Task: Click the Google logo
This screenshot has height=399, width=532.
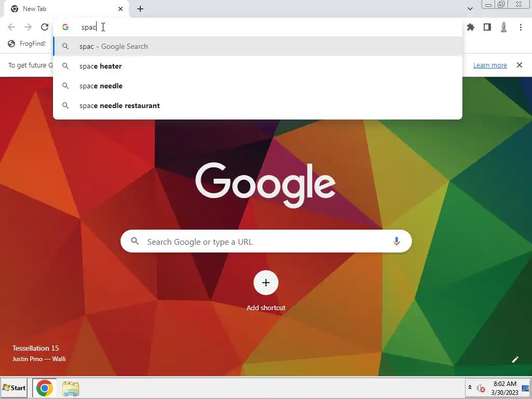Action: tap(265, 184)
